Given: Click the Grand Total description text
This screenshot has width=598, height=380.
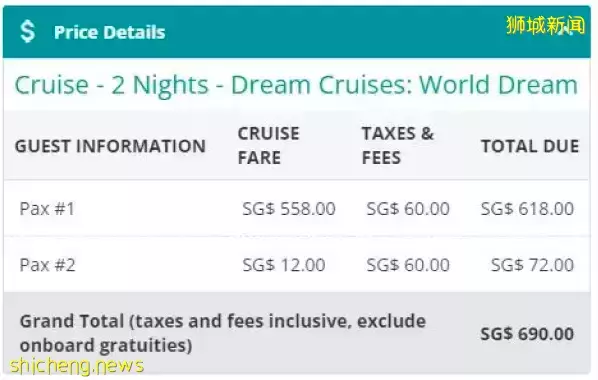Looking at the screenshot, I should tap(223, 333).
